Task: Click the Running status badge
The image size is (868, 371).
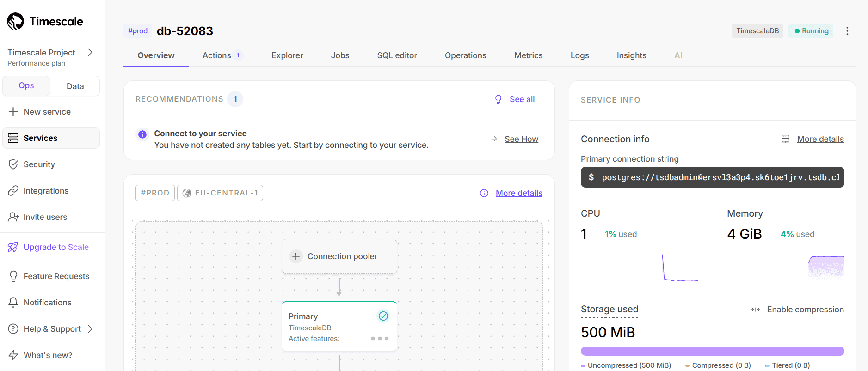Action: (x=811, y=31)
